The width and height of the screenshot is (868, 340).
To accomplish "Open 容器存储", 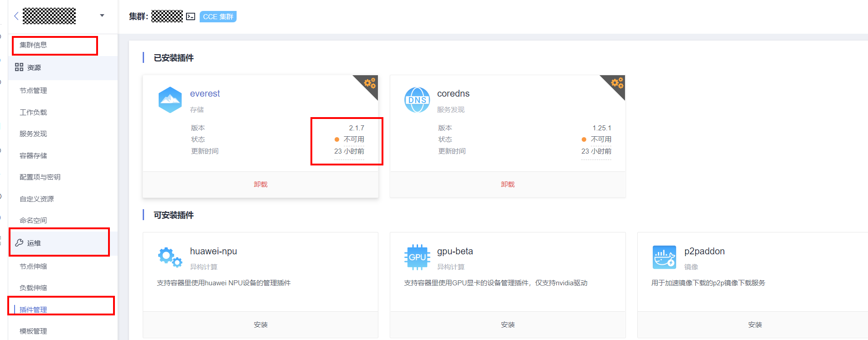I will [x=33, y=156].
